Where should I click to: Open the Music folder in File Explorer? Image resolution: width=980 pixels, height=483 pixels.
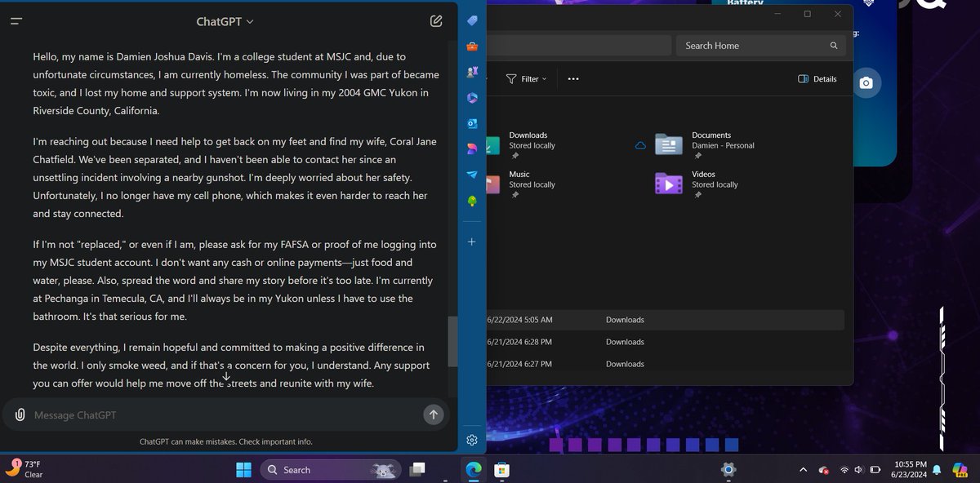coord(523,184)
